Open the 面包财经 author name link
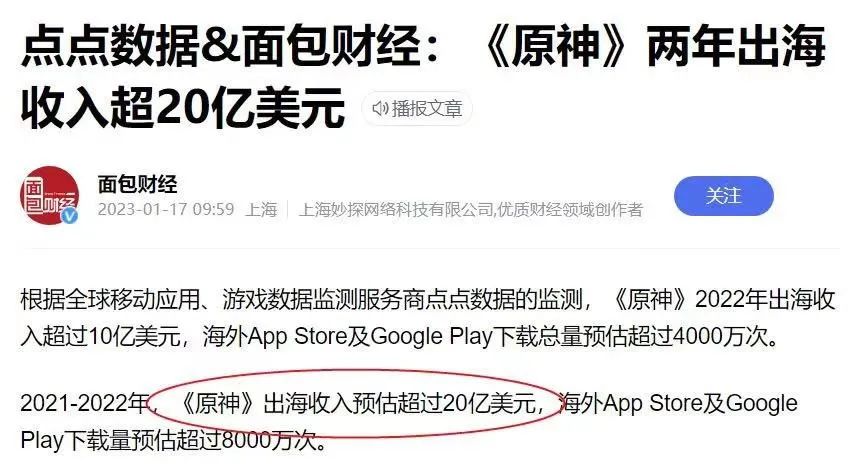Viewport: 848px width, 470px height. pos(137,184)
